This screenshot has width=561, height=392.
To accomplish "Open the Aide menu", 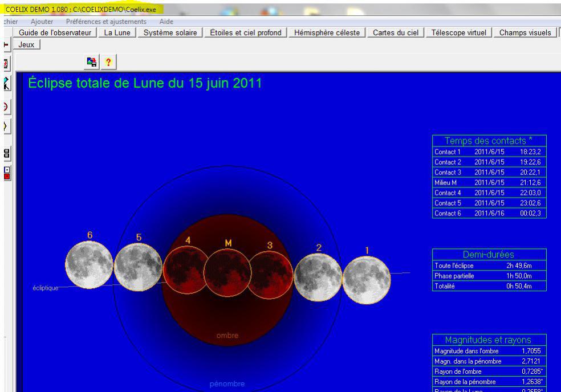I will point(166,22).
